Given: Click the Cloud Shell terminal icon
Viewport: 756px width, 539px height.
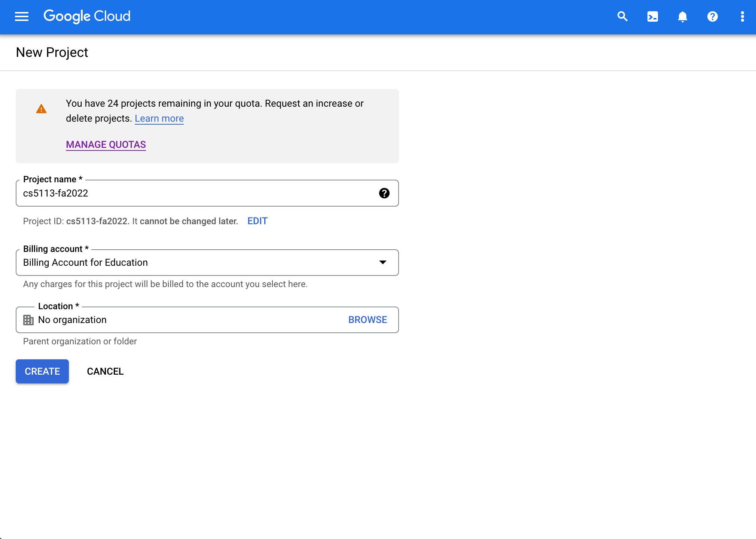Looking at the screenshot, I should pyautogui.click(x=653, y=16).
